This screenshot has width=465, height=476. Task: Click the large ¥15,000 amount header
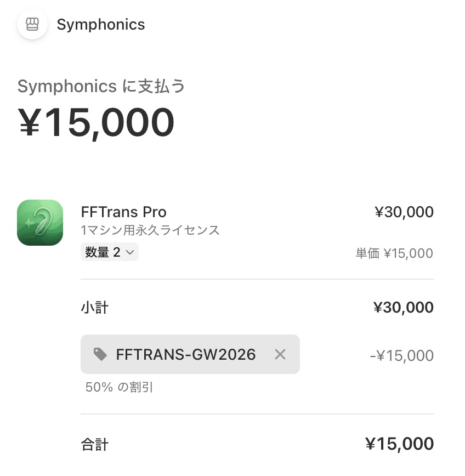pos(97,122)
